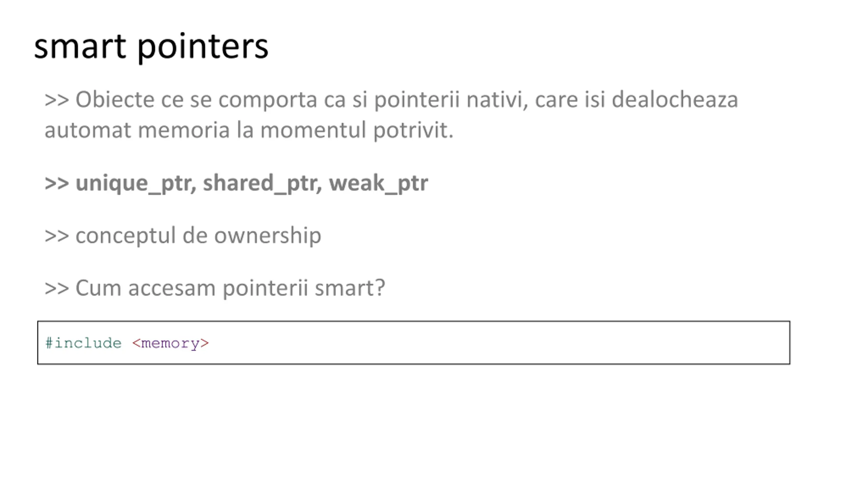Click the ">>" marker before unique_ptr
The image size is (868, 488).
(57, 183)
